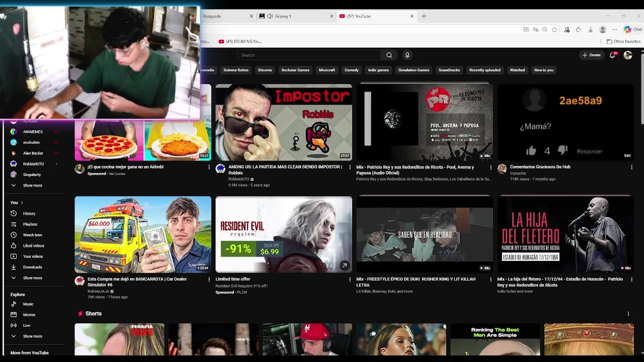Screen dimensions: 644x362
Task: Select the Minecraft filter chip
Action: 327,70
